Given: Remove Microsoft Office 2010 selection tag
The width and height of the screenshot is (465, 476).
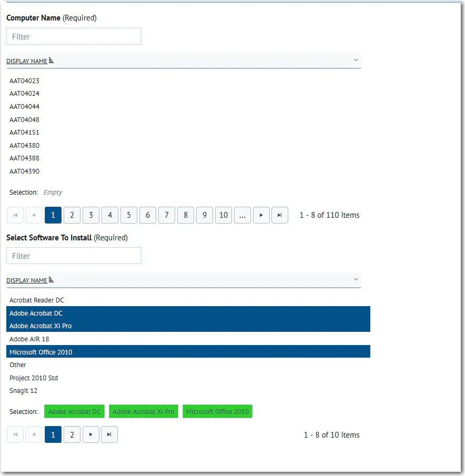Looking at the screenshot, I should (218, 411).
